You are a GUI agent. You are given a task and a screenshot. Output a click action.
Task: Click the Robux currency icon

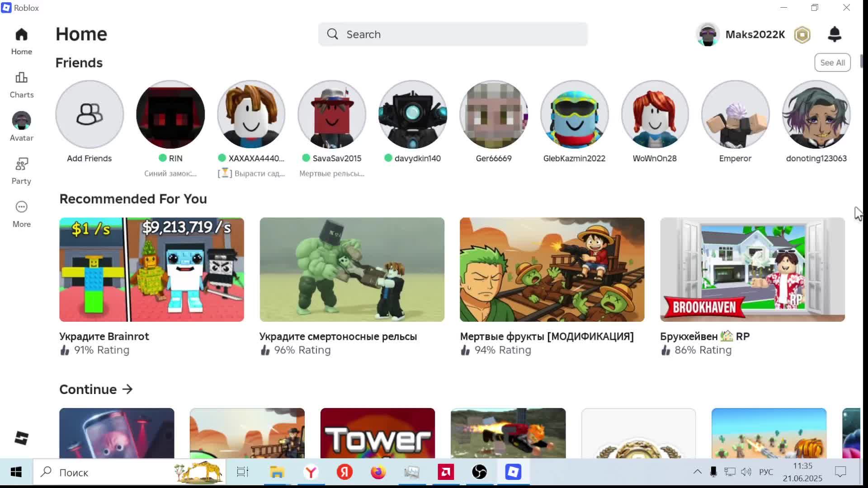(x=802, y=35)
